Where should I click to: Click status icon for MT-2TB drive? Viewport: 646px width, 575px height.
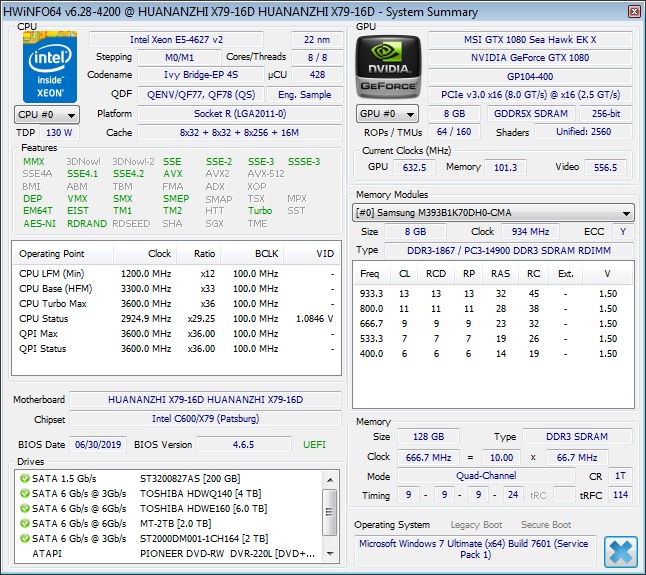click(25, 523)
